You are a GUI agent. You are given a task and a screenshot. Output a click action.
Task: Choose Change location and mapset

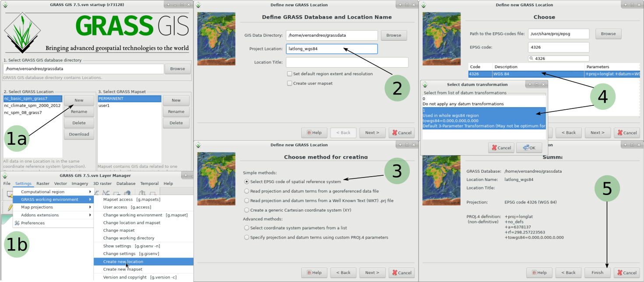tap(144, 223)
